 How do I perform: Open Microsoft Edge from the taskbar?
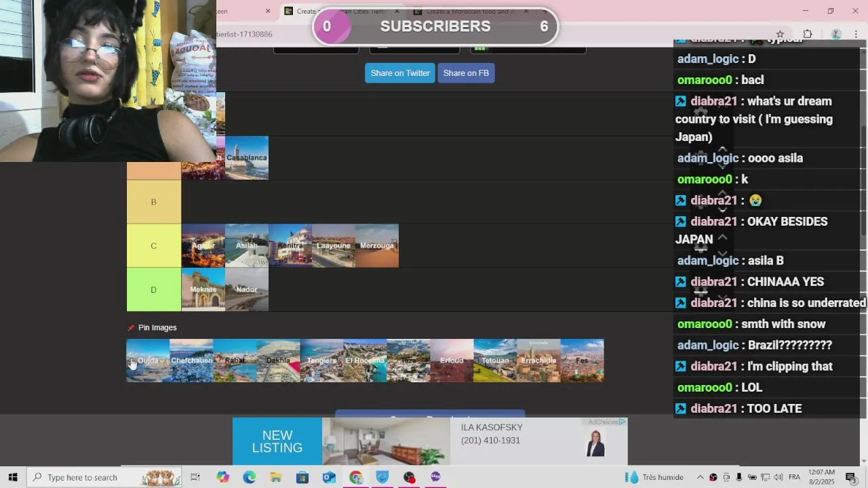(250, 477)
